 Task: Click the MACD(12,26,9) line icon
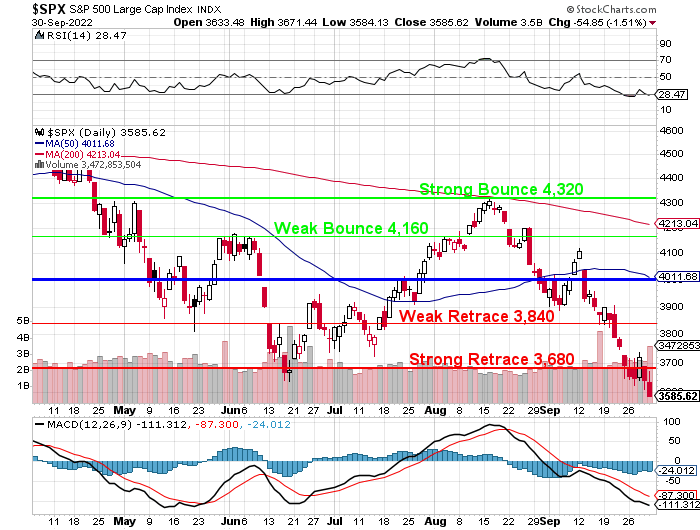click(38, 426)
